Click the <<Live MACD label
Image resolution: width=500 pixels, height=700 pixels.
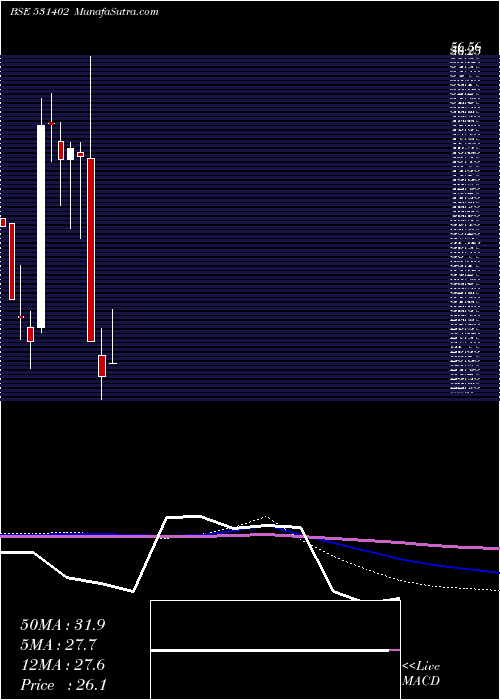point(421,674)
